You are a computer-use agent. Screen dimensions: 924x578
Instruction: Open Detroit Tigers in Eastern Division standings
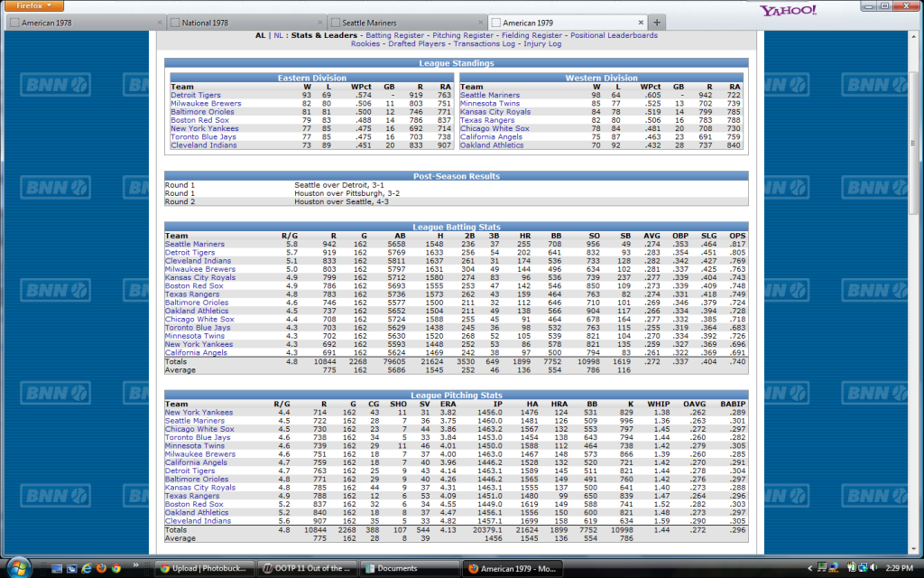pyautogui.click(x=196, y=95)
